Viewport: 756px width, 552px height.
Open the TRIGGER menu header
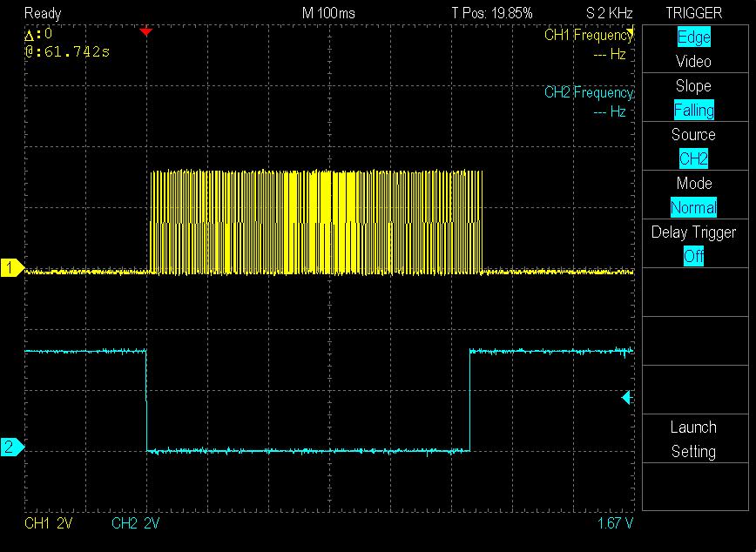(x=693, y=13)
